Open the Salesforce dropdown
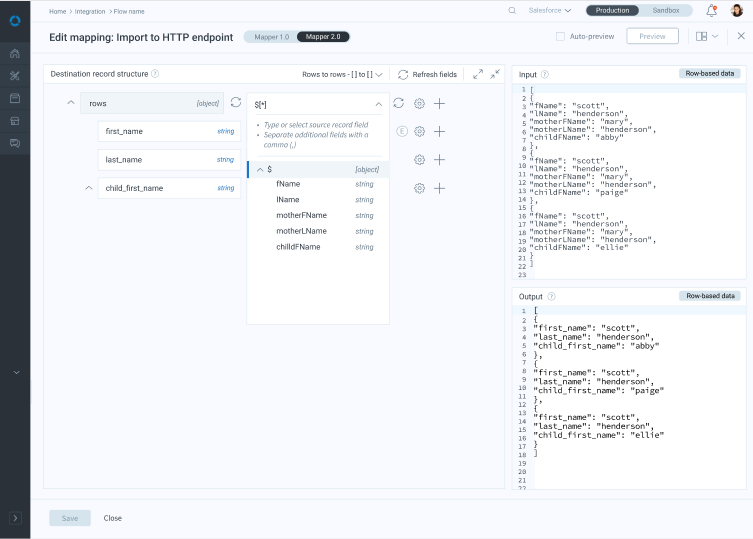Viewport: 753px width, 539px height. [550, 10]
